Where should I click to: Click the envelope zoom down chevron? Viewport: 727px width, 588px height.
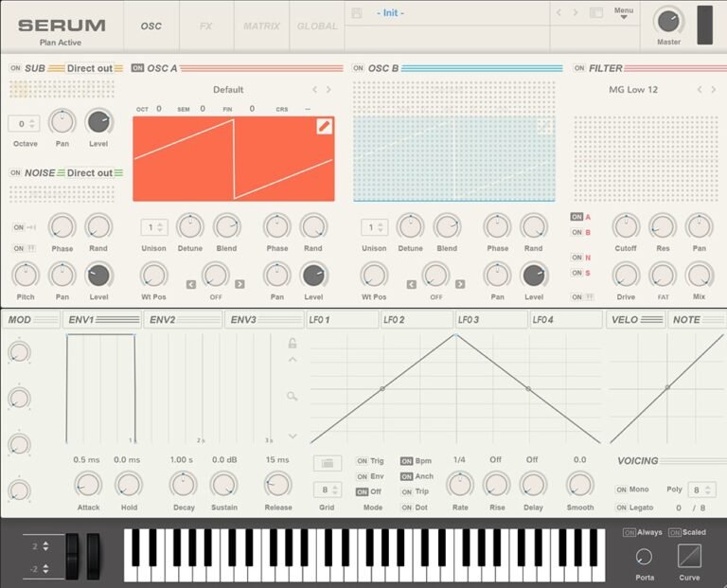pyautogui.click(x=293, y=436)
